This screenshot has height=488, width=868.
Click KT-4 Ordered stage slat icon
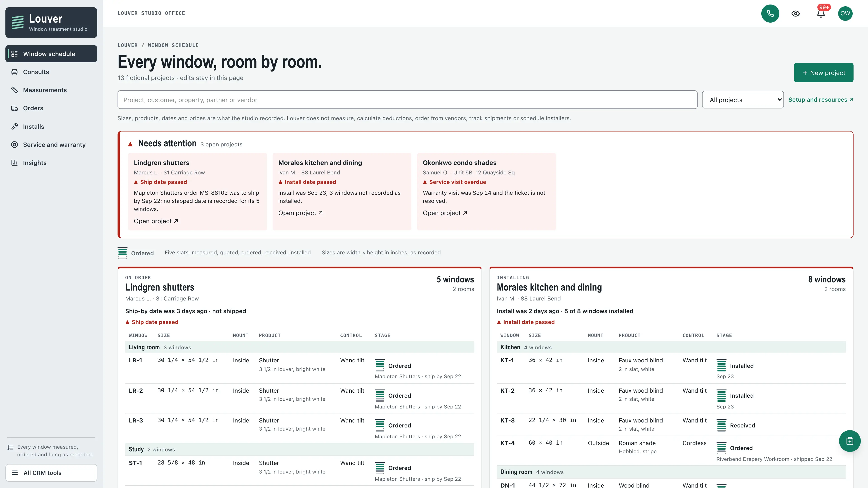722,448
